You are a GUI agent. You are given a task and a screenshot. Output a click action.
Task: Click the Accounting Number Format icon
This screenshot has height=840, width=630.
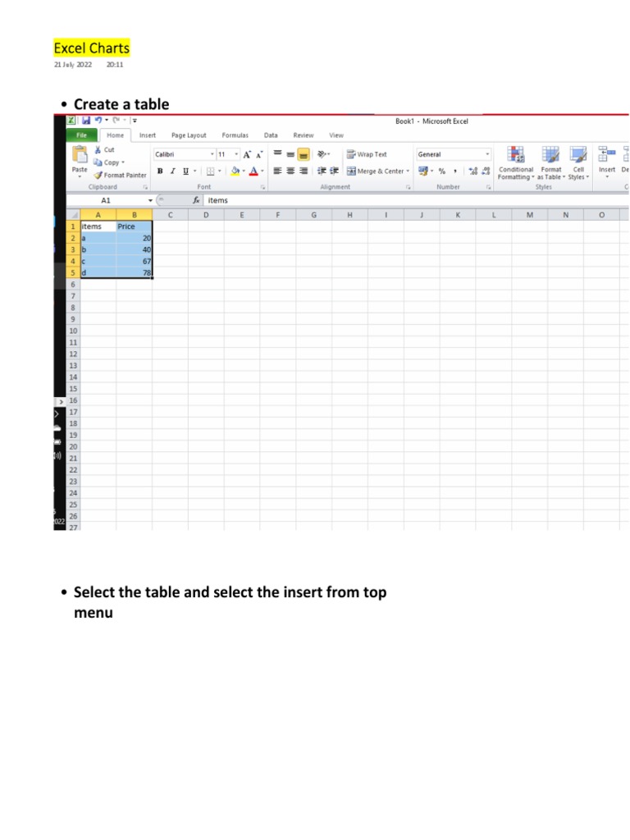coord(422,171)
